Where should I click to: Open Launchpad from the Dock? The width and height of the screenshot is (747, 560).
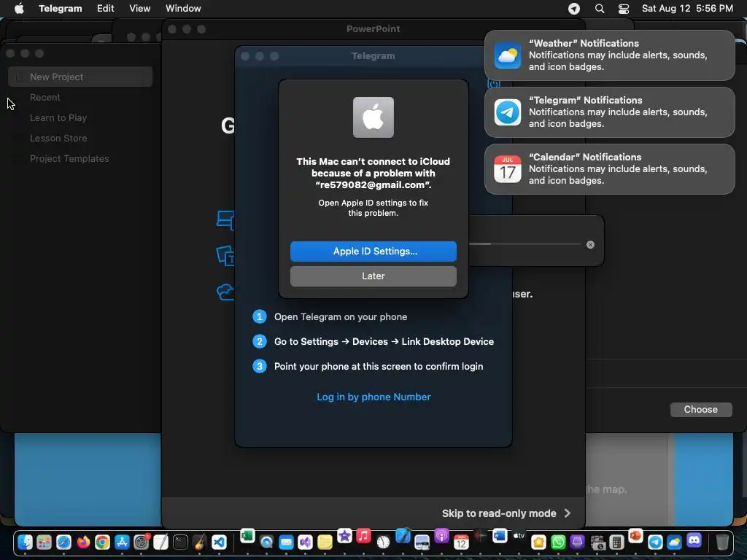pyautogui.click(x=44, y=542)
